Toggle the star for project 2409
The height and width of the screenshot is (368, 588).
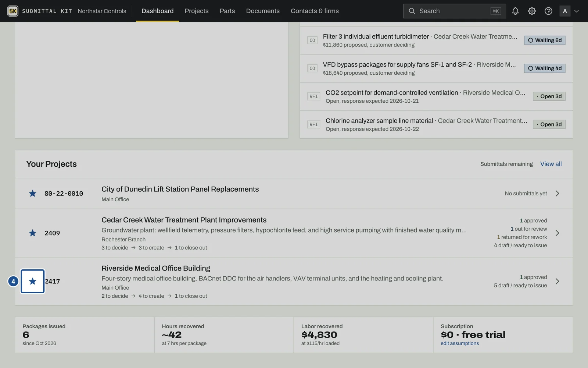click(33, 233)
